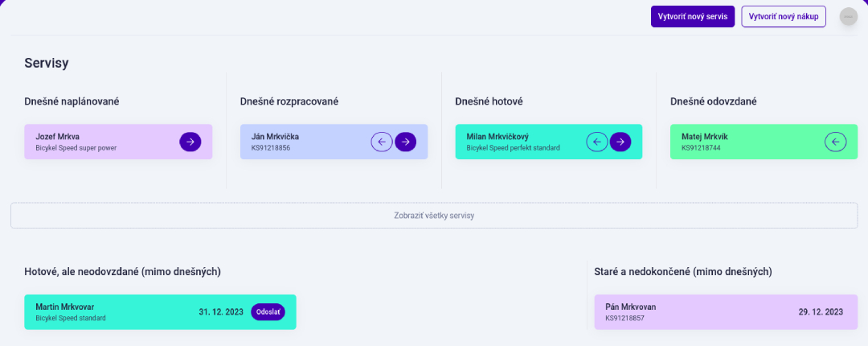Return Matej Mrkvík service with left arrow
Screen dimensions: 868x346
[835, 142]
